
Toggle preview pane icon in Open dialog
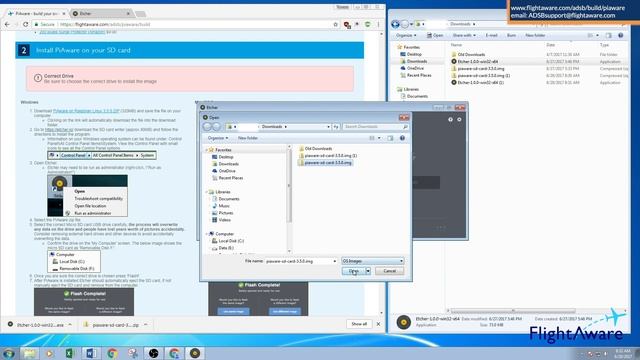pos(390,138)
